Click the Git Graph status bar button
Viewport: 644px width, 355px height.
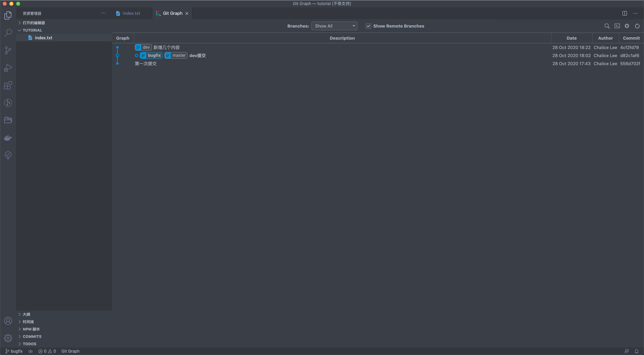(70, 351)
